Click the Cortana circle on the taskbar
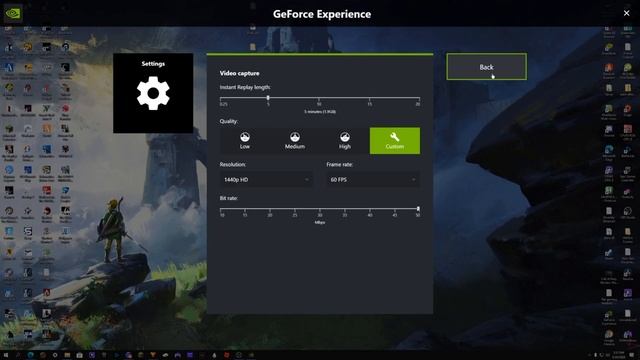 [55, 355]
